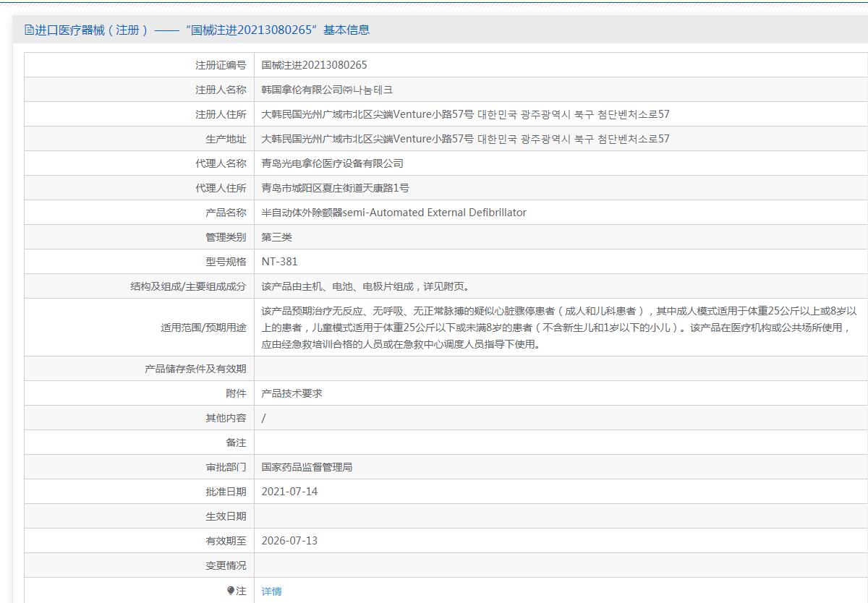The height and width of the screenshot is (603, 868).
Task: Click the 注册人住所 label cell
Action: tap(139, 114)
